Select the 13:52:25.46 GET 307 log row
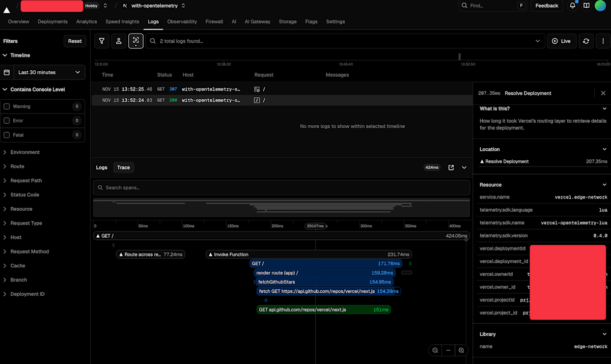Screen dimensions: 611x364 [282, 89]
